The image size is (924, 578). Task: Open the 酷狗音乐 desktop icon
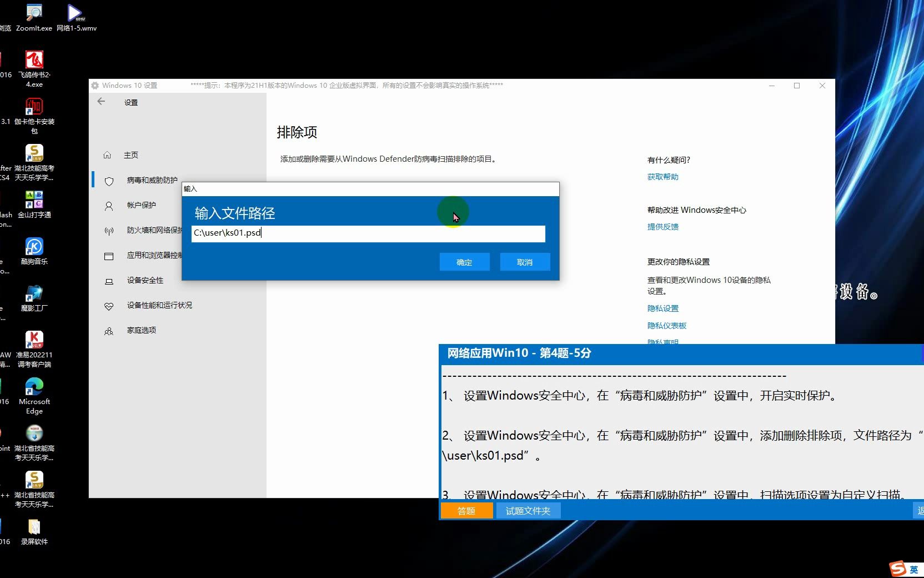tap(34, 251)
